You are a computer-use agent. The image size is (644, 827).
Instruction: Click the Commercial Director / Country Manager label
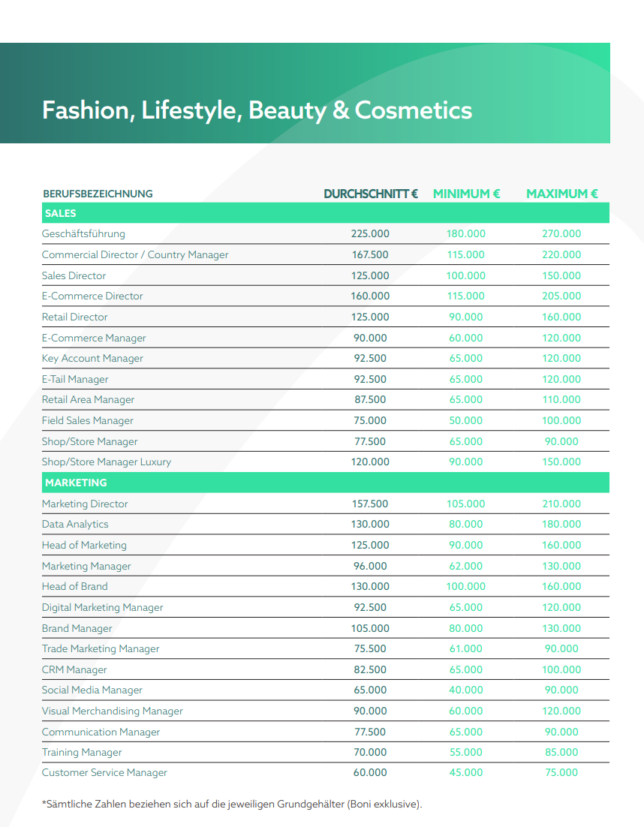[135, 254]
